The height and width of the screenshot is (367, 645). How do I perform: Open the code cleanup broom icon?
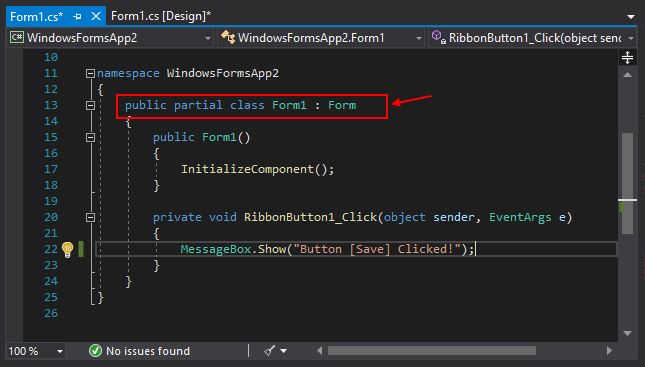point(270,351)
